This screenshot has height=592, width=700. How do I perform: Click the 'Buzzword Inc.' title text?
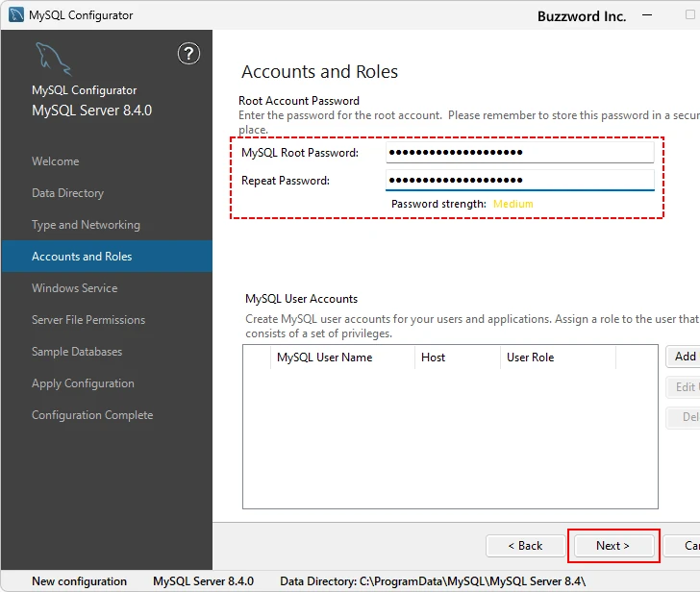[x=582, y=16]
